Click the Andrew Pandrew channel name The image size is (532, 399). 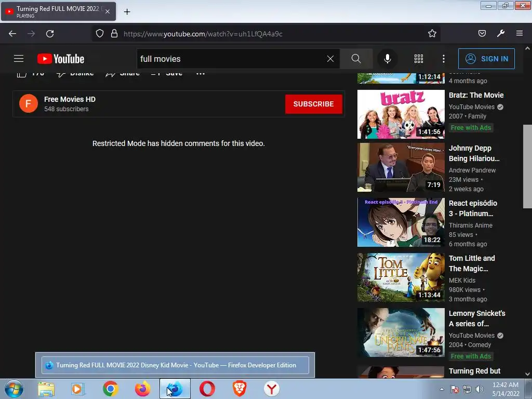point(472,170)
